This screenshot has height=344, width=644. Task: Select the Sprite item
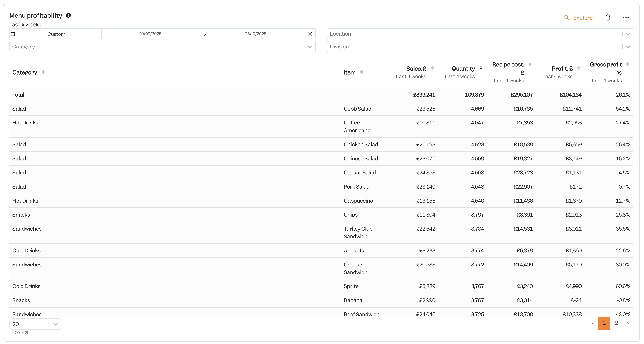[351, 286]
